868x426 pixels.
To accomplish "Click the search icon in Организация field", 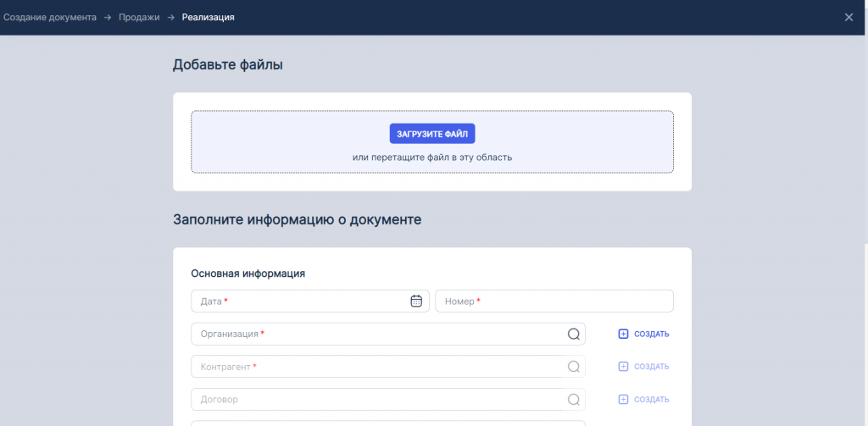I will point(574,334).
